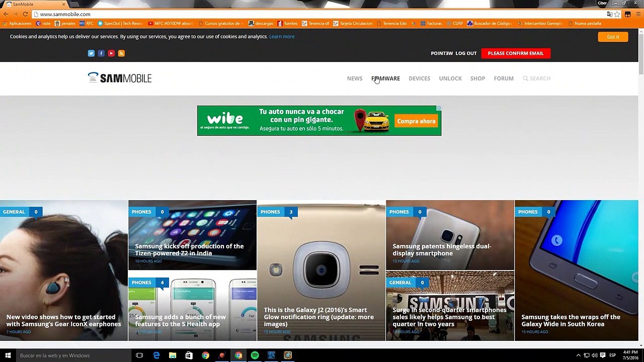Open SamMobile's YouTube channel icon

[111, 53]
